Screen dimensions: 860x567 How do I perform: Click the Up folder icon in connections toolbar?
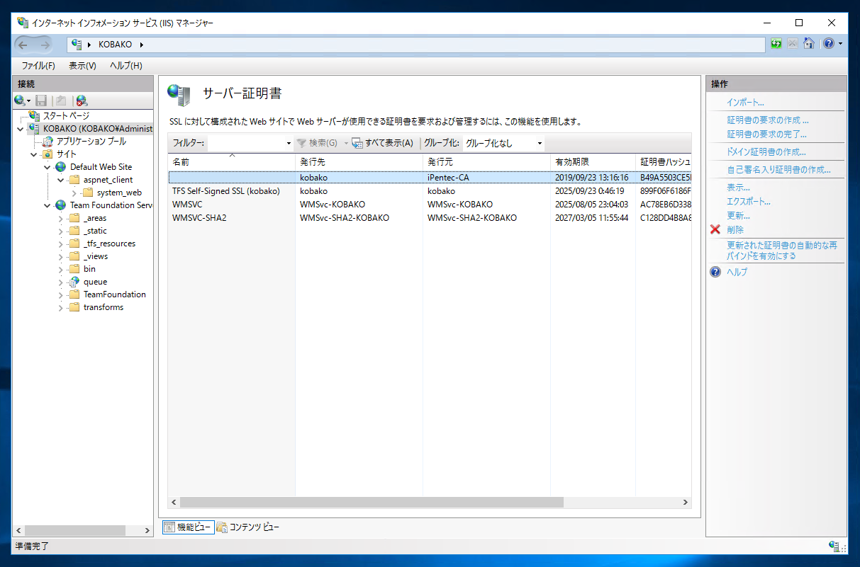point(61,100)
